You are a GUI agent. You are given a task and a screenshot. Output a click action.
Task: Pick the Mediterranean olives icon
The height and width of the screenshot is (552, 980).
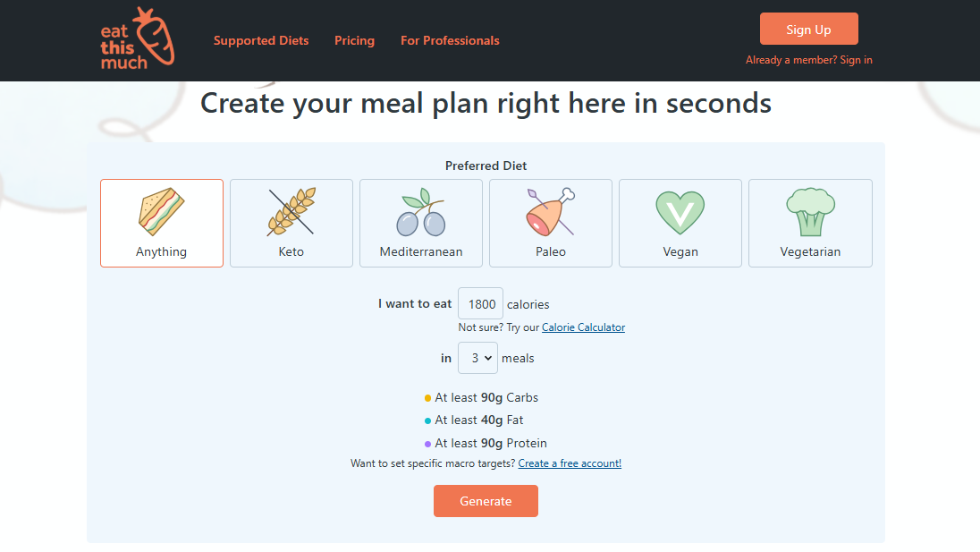421,212
